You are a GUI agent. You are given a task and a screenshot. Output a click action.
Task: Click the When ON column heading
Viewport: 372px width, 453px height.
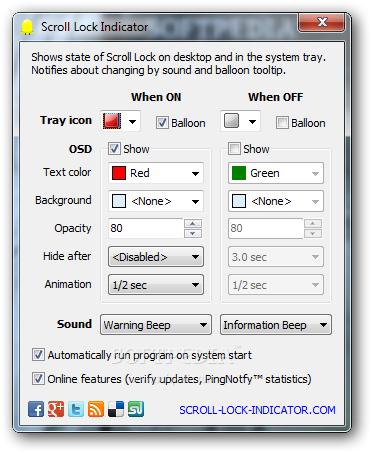coord(156,97)
